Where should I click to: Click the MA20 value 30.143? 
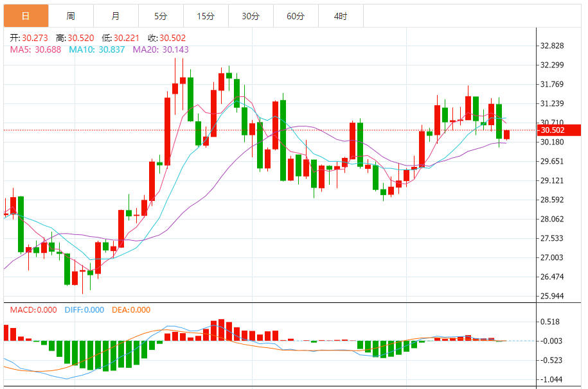click(175, 49)
